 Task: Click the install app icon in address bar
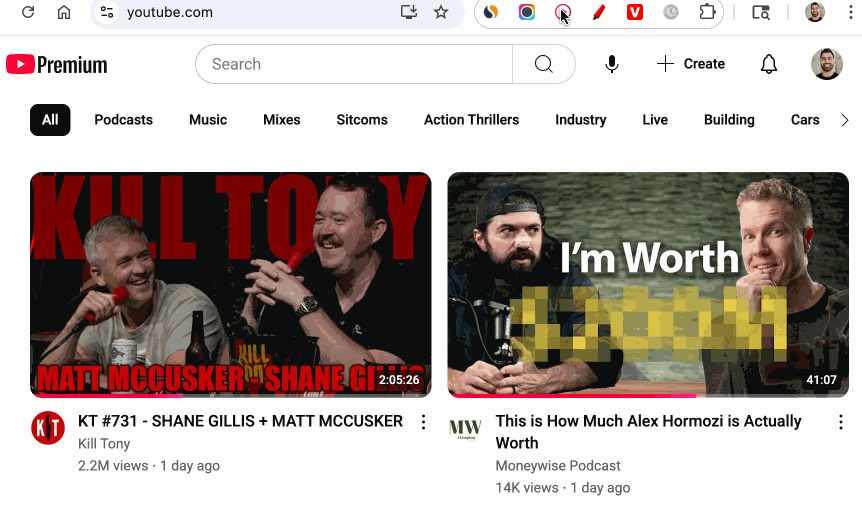(408, 12)
